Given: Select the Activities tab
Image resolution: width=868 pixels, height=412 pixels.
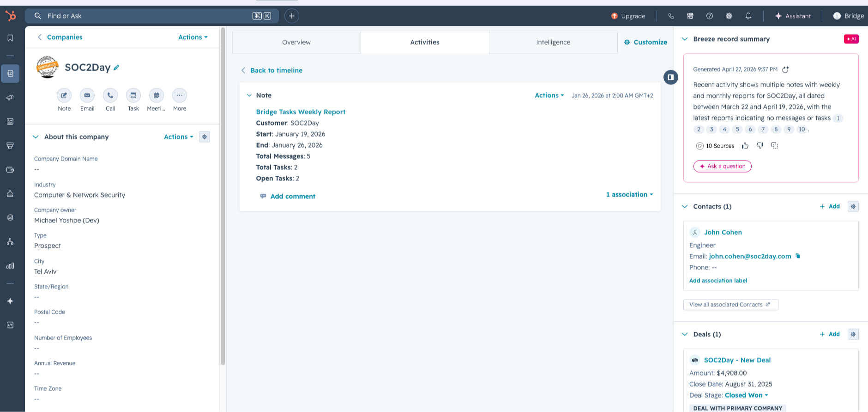Looking at the screenshot, I should 425,42.
